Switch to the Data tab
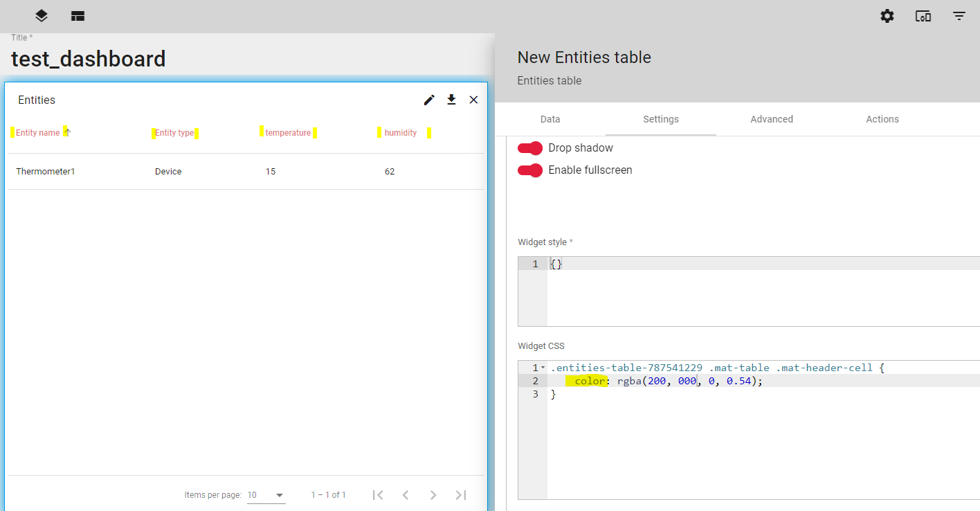Viewport: 980px width, 511px height. [x=550, y=119]
